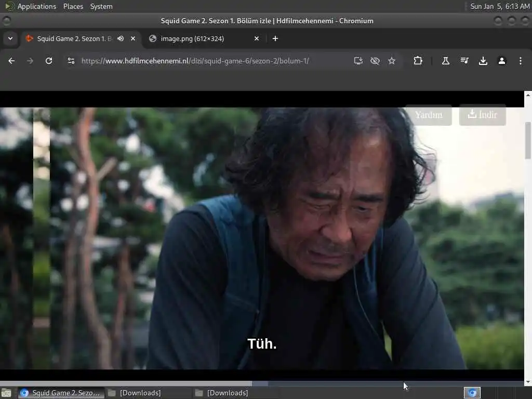This screenshot has width=532, height=399.
Task: Mute the Squid Game tab audio
Action: point(121,38)
